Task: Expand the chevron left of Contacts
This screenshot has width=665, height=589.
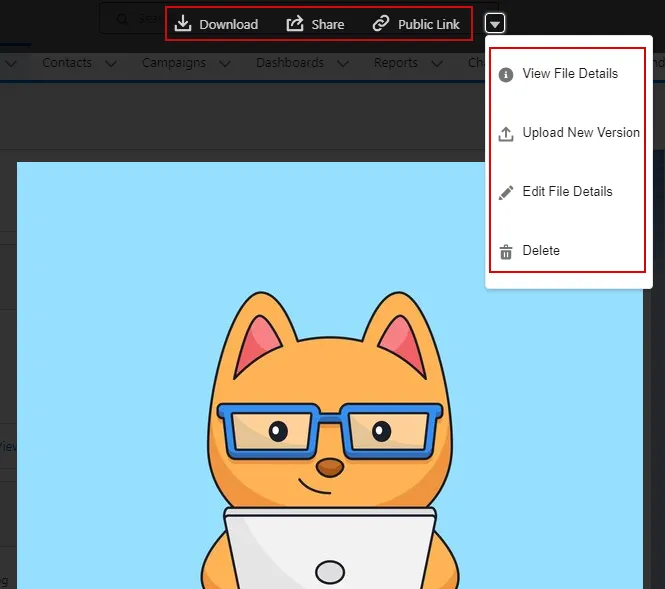Action: tap(11, 63)
